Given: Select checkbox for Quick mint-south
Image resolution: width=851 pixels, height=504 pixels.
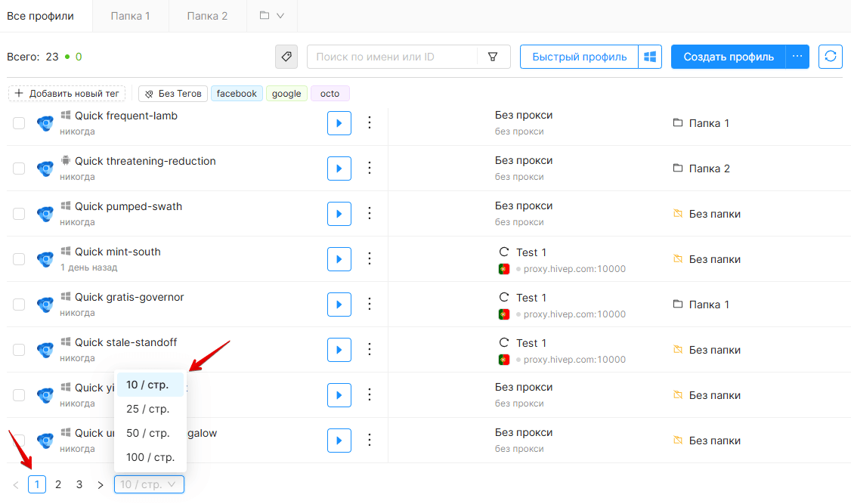Looking at the screenshot, I should (x=19, y=258).
